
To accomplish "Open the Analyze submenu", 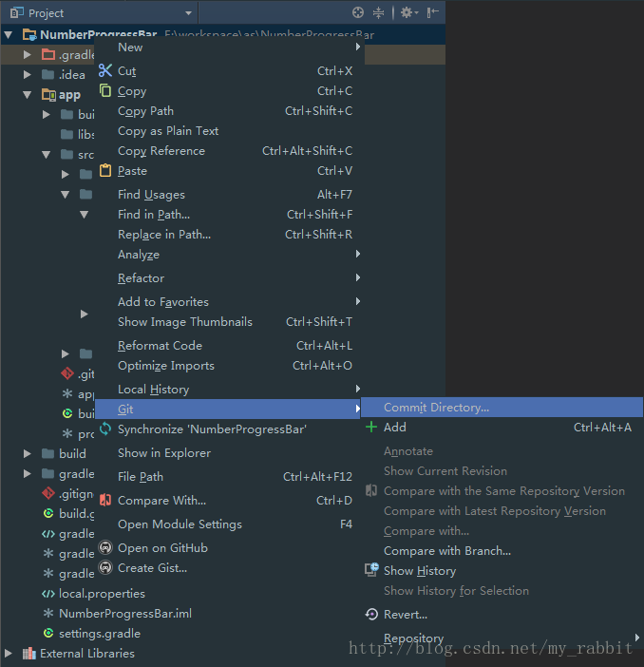I will pyautogui.click(x=229, y=254).
